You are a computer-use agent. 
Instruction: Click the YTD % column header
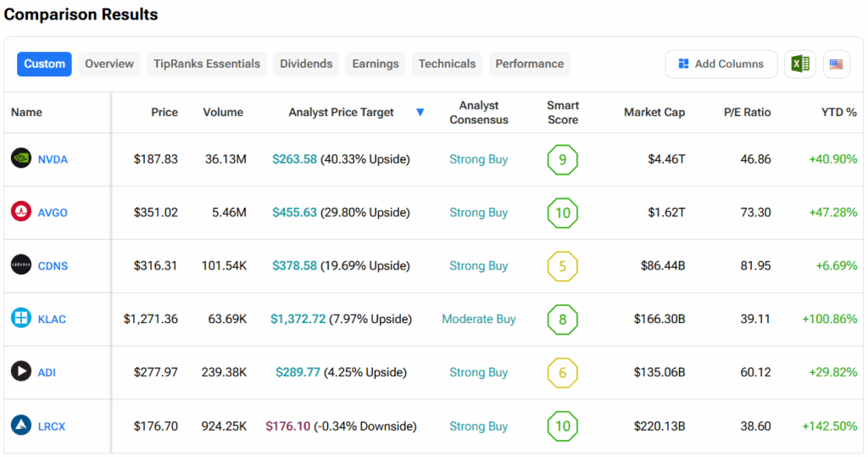tap(838, 113)
